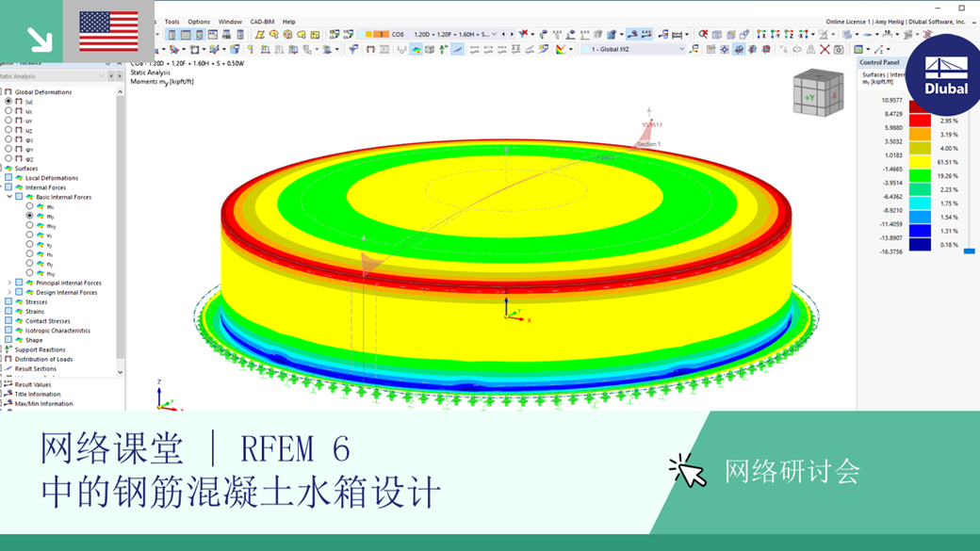Image resolution: width=980 pixels, height=551 pixels.
Task: Open the Options menu
Action: coord(199,22)
